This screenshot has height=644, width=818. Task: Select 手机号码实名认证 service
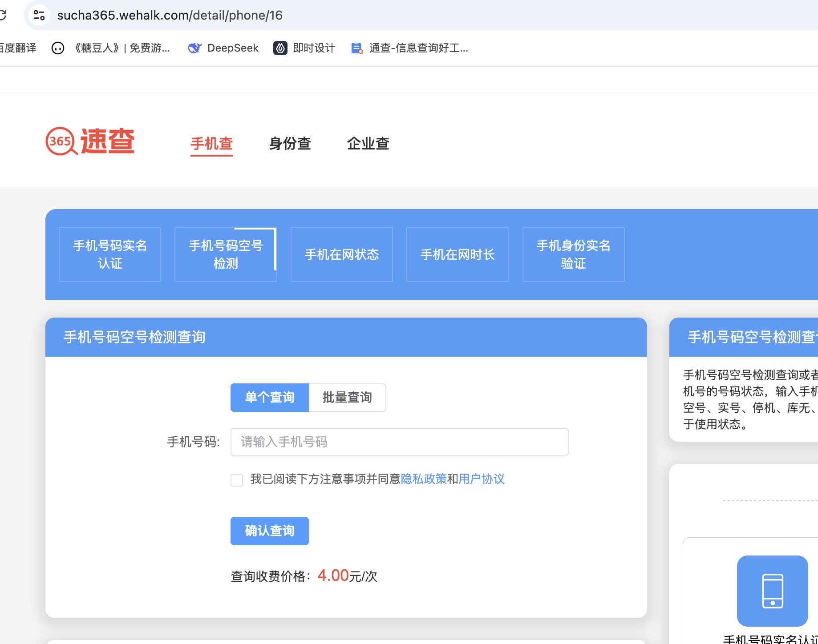coord(110,254)
